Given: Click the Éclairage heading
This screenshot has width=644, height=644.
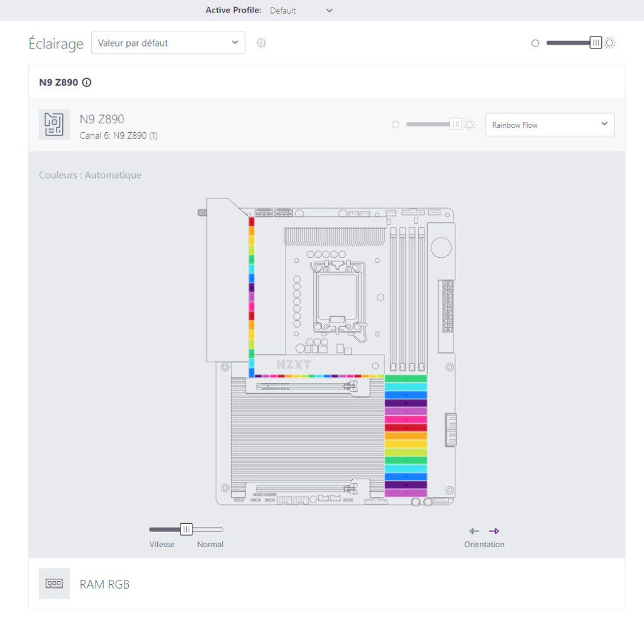Looking at the screenshot, I should (x=56, y=43).
